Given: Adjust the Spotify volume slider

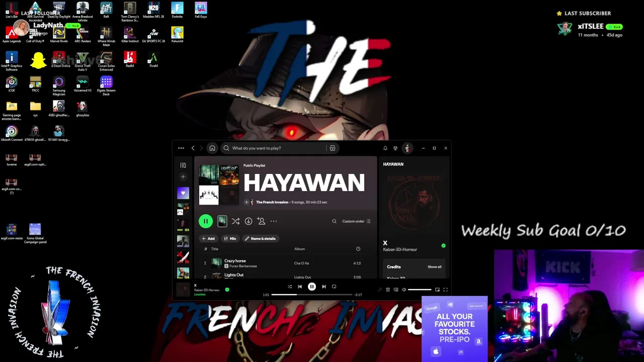Looking at the screenshot, I should 420,290.
